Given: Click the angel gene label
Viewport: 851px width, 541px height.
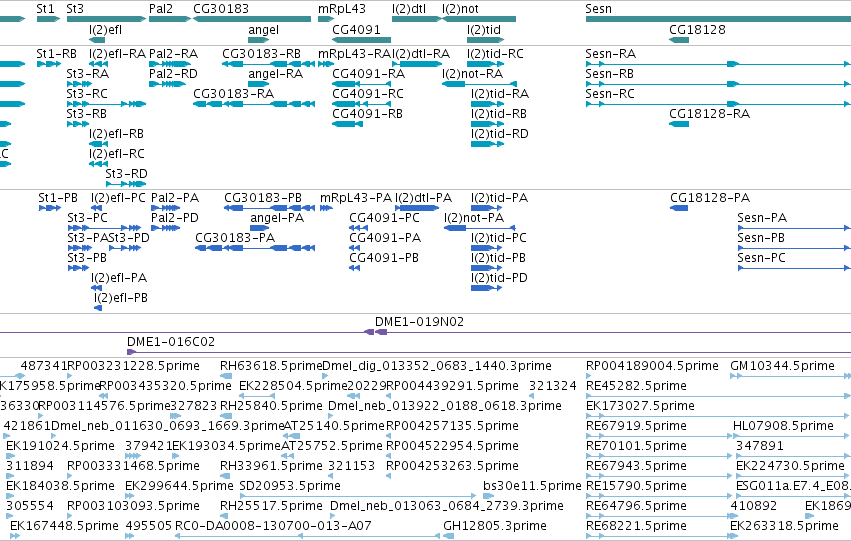Looking at the screenshot, I should [263, 29].
